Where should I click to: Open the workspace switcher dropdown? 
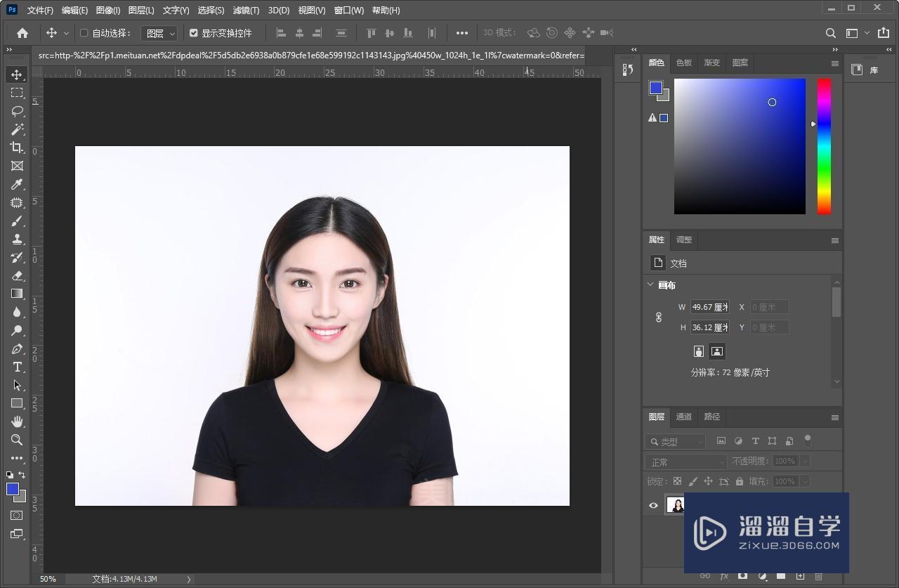pos(857,33)
